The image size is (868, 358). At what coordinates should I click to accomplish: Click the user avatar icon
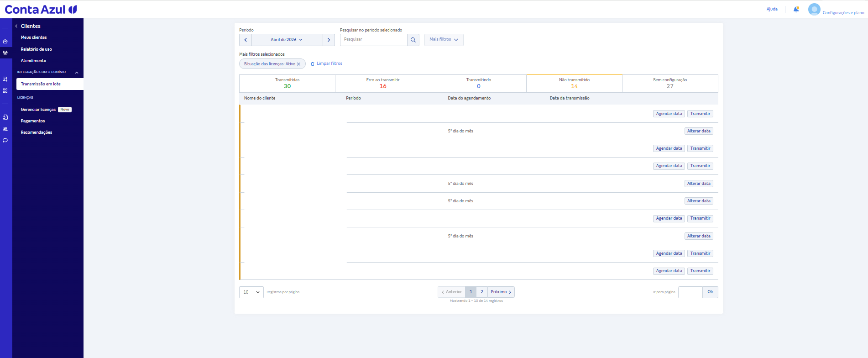[x=814, y=9]
